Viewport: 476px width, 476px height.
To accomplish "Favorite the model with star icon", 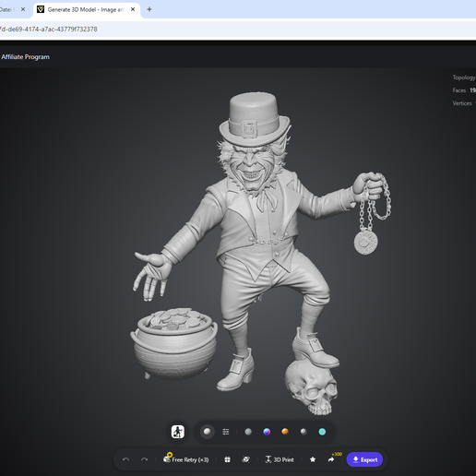I will pyautogui.click(x=313, y=459).
